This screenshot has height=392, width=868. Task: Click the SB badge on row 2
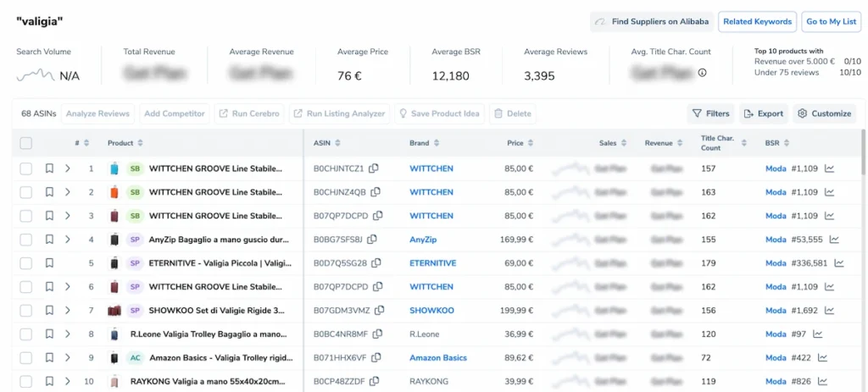(133, 192)
